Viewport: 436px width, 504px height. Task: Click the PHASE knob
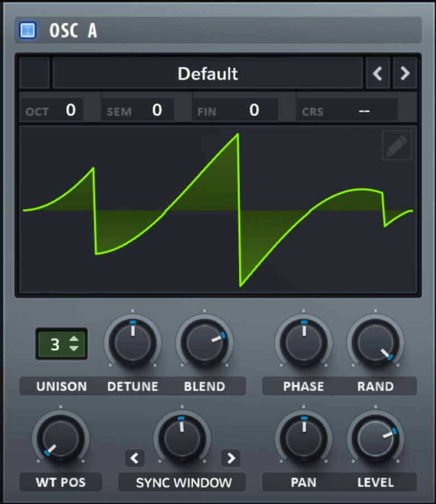tap(304, 342)
